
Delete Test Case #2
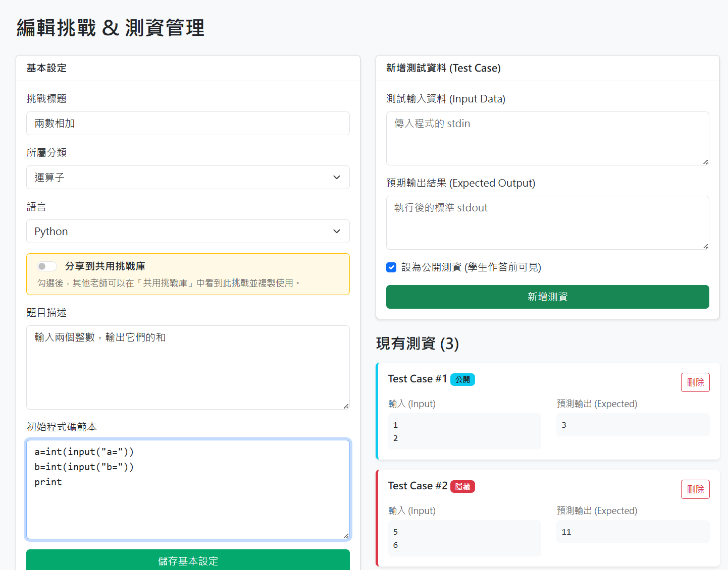coord(695,489)
